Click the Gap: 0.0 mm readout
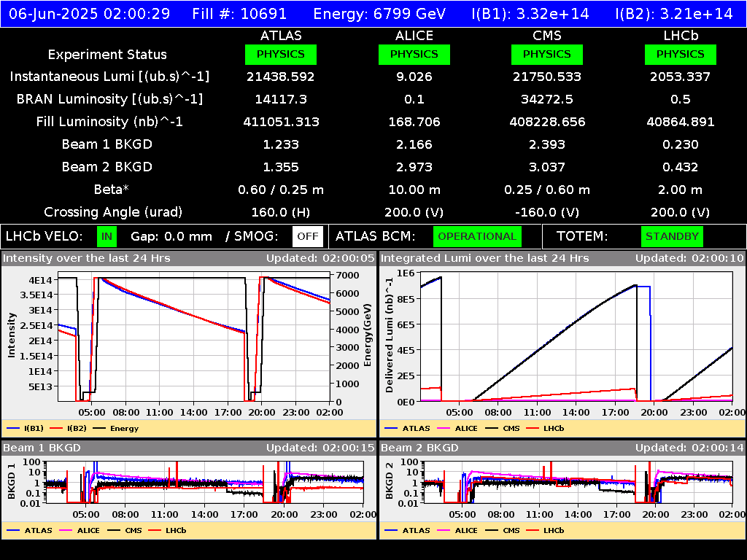Image resolution: width=747 pixels, height=560 pixels. (x=171, y=236)
